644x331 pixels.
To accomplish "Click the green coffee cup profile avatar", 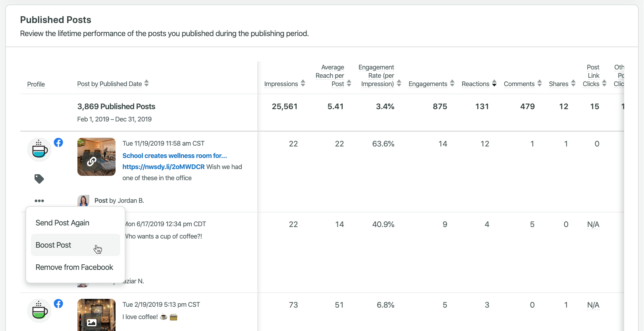I will 39,311.
